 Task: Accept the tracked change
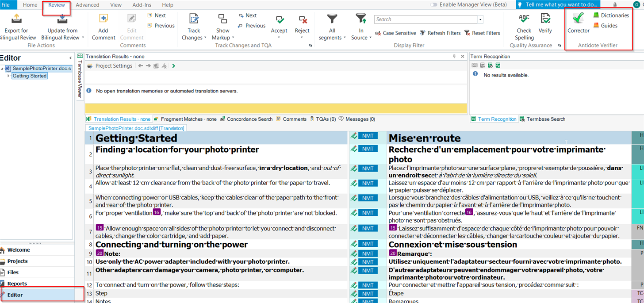(x=279, y=24)
